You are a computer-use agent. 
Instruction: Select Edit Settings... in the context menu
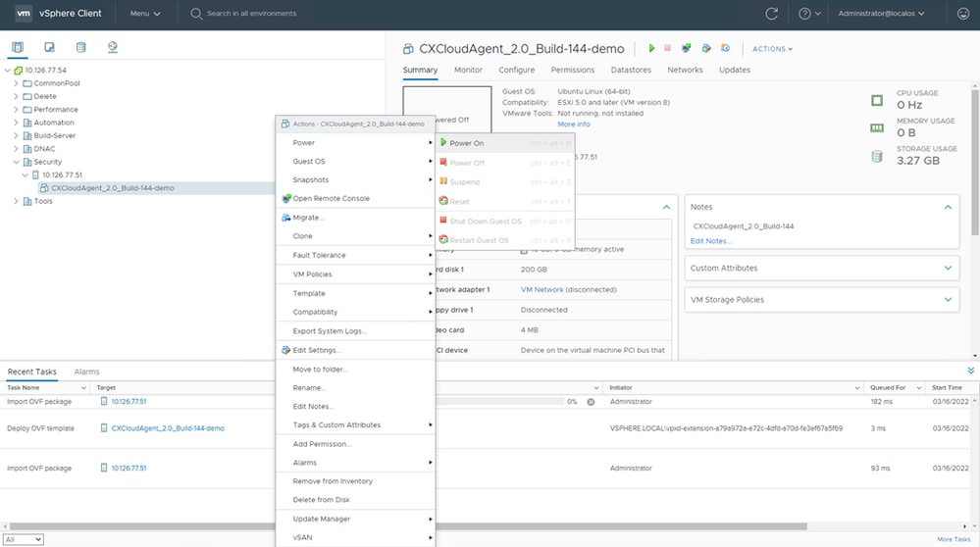pos(356,350)
